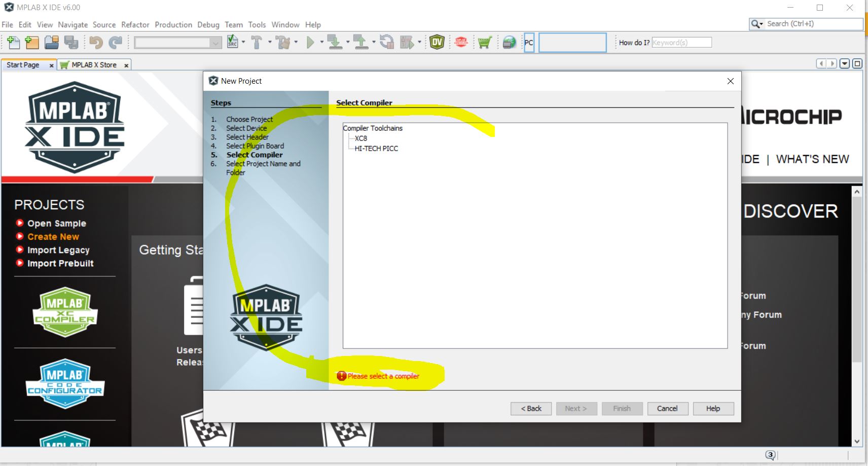Click the PC value input box
868x466 pixels.
point(572,43)
